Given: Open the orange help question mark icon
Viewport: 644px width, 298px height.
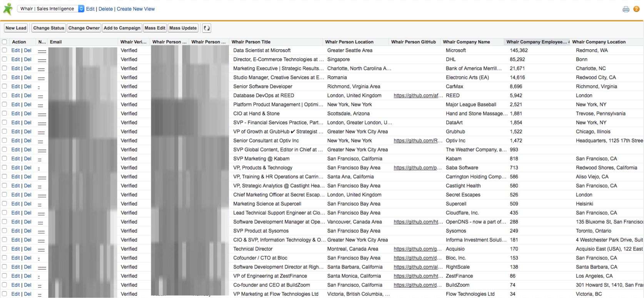Looking at the screenshot, I should click(636, 9).
